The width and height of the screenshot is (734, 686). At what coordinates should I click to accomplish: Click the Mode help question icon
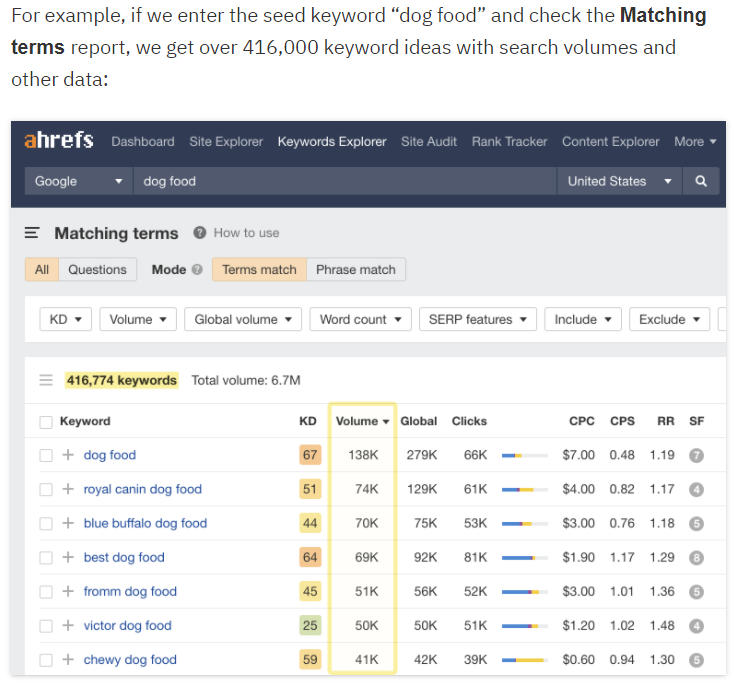tap(197, 269)
